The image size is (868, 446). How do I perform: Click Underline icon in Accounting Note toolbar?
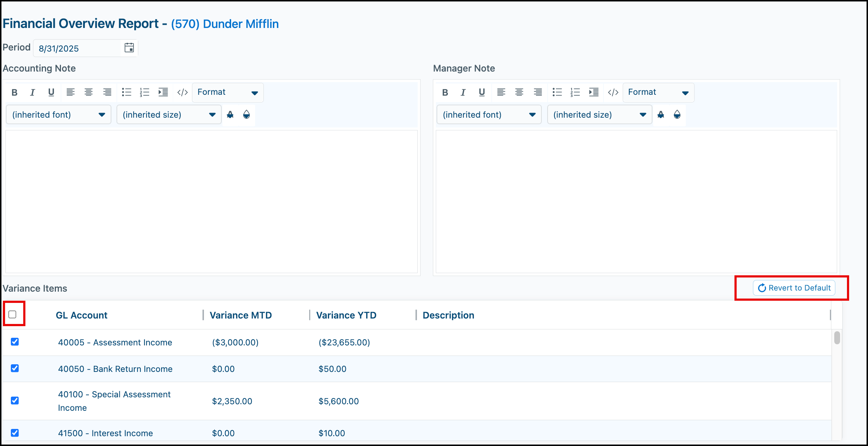click(51, 92)
